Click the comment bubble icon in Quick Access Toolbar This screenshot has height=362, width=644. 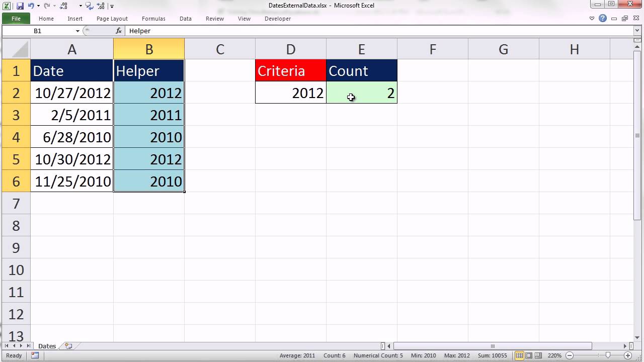pos(90,6)
